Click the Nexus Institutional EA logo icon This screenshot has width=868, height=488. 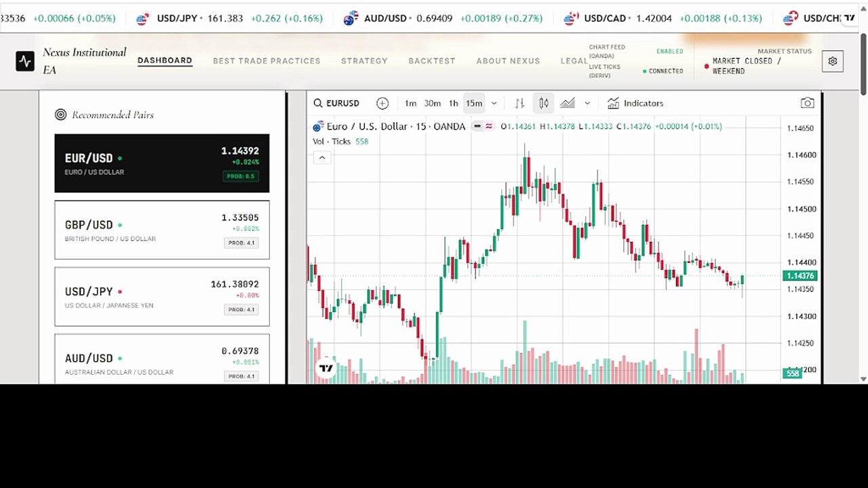tap(25, 61)
